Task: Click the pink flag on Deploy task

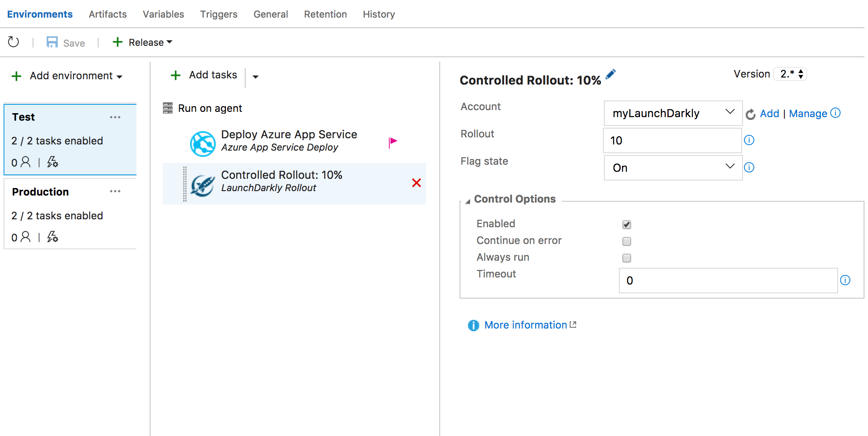Action: pyautogui.click(x=393, y=142)
